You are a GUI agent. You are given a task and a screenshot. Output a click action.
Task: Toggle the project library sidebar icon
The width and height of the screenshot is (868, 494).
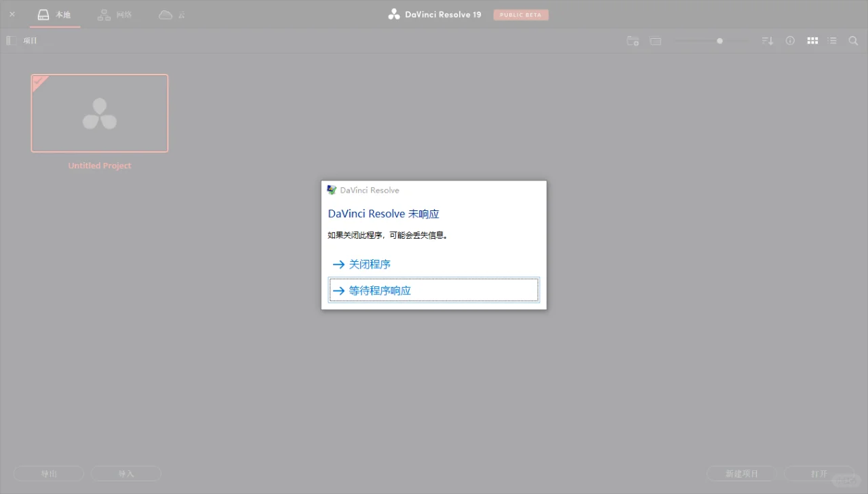click(11, 41)
